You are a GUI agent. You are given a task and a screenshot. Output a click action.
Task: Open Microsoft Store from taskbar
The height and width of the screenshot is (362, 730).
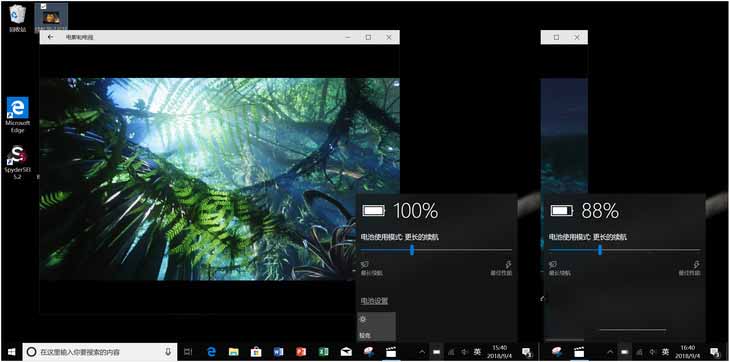pos(256,352)
